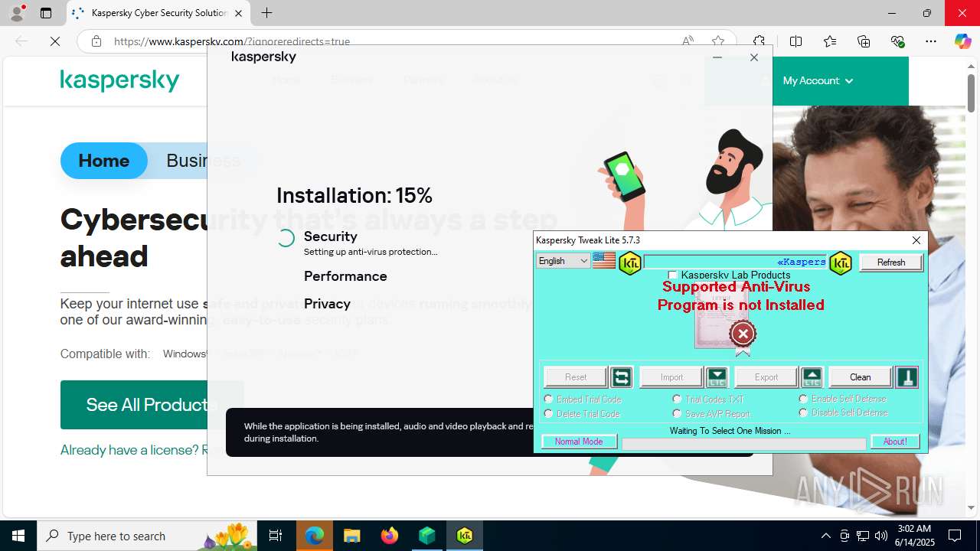Viewport: 980px width, 551px height.
Task: Open Edge tab actions menu icon
Action: (x=46, y=13)
